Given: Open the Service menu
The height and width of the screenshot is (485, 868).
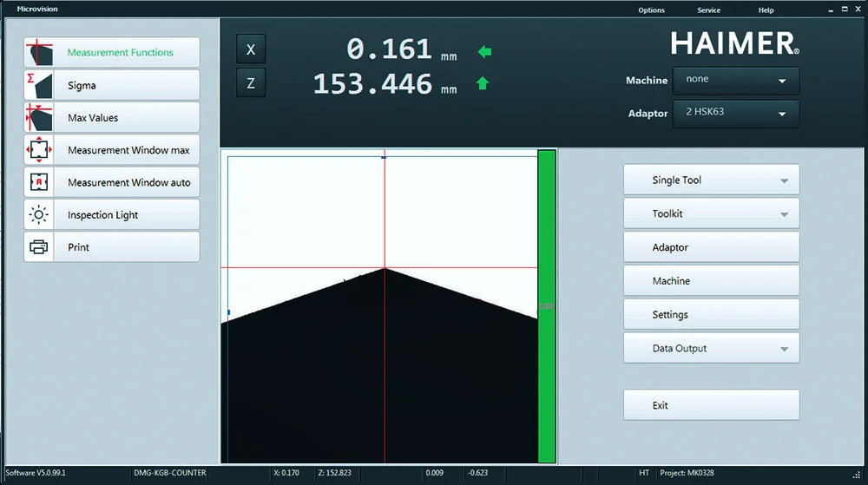Looking at the screenshot, I should pos(708,10).
